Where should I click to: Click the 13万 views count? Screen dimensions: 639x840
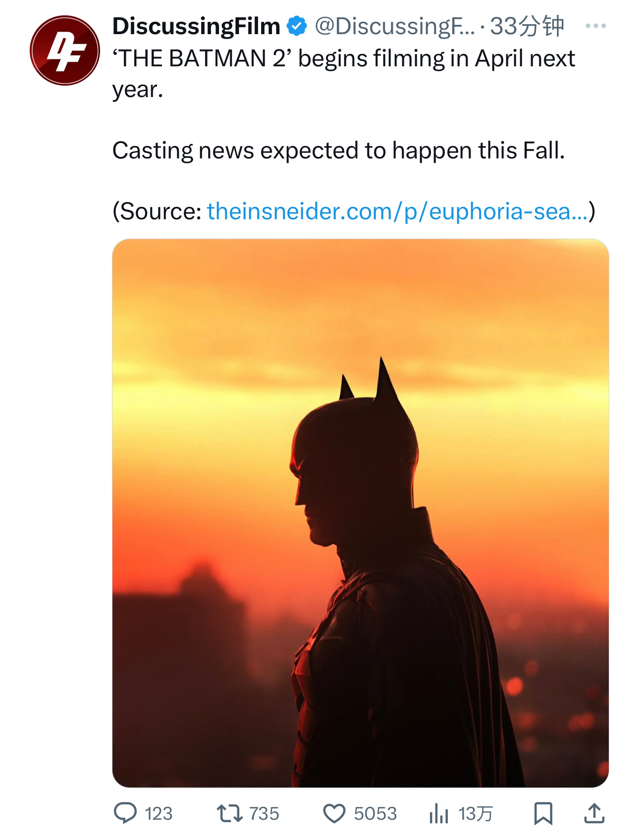(x=476, y=814)
